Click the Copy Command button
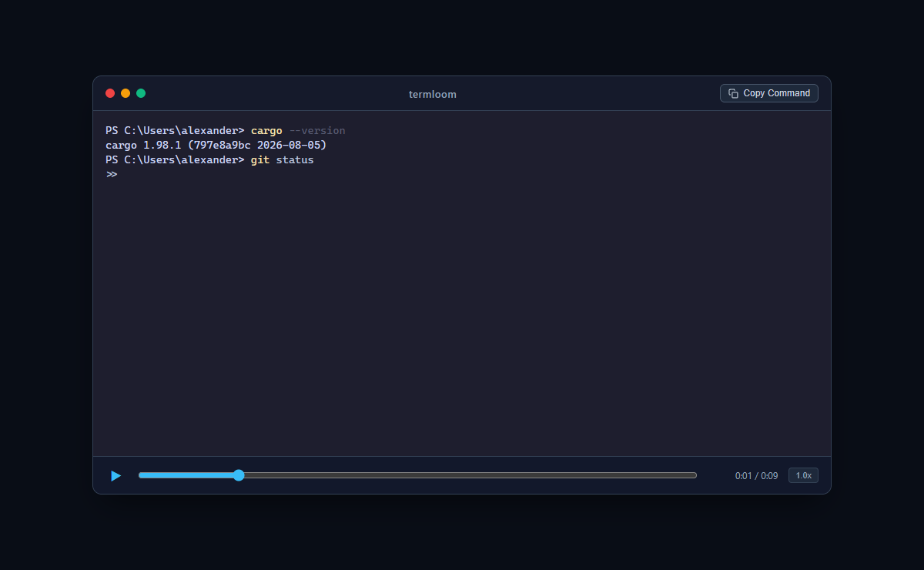The image size is (924, 570). pos(768,93)
